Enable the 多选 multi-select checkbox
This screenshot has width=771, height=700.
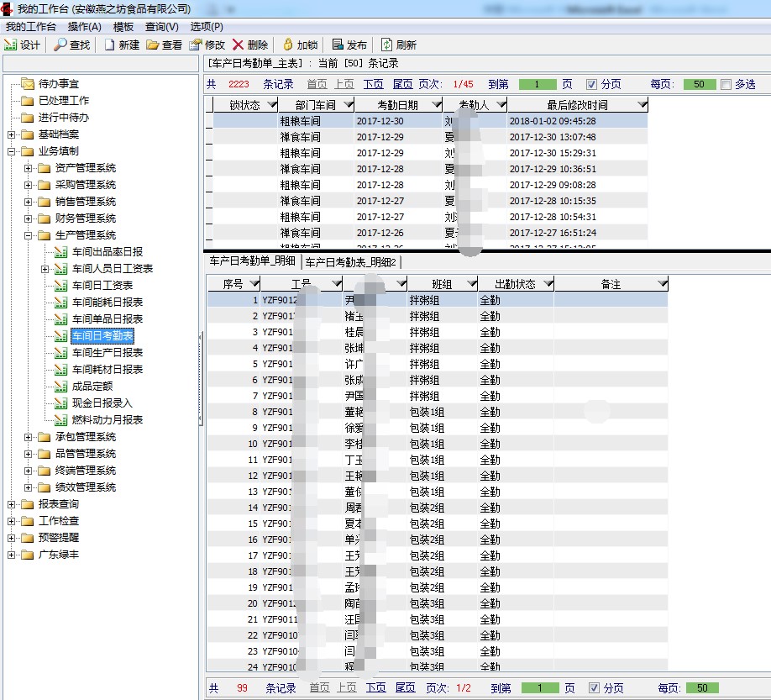click(x=726, y=84)
